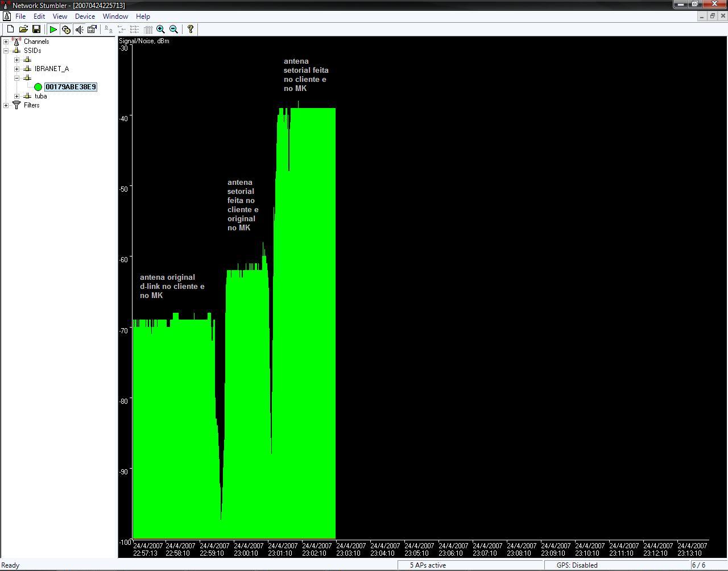Select the Filters label in the tree
The height and width of the screenshot is (571, 728).
[x=32, y=105]
